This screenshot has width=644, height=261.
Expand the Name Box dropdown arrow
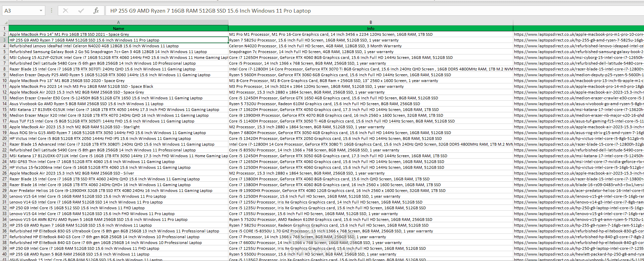pos(41,11)
